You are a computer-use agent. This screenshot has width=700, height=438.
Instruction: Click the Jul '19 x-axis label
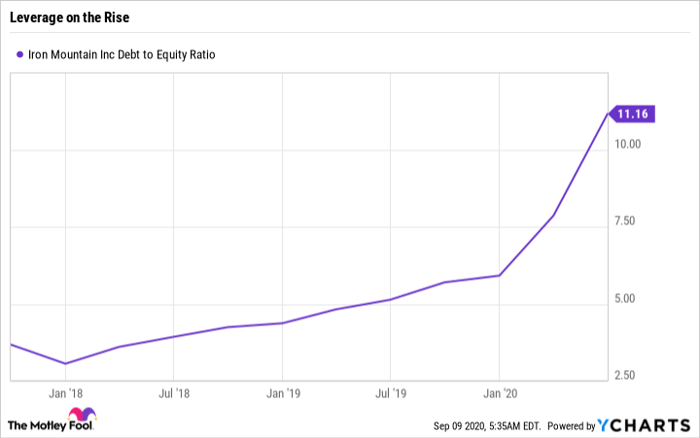tap(391, 393)
